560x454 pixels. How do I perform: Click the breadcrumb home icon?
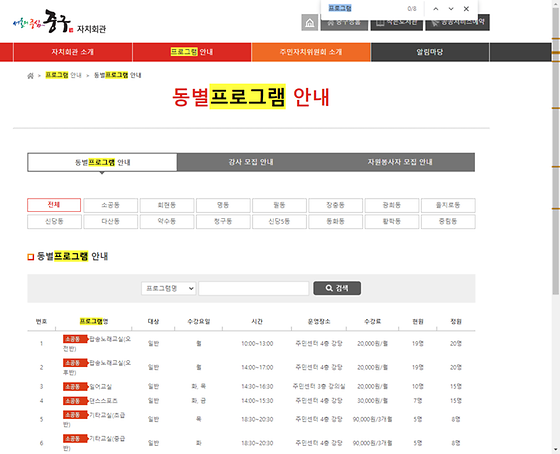[30, 75]
